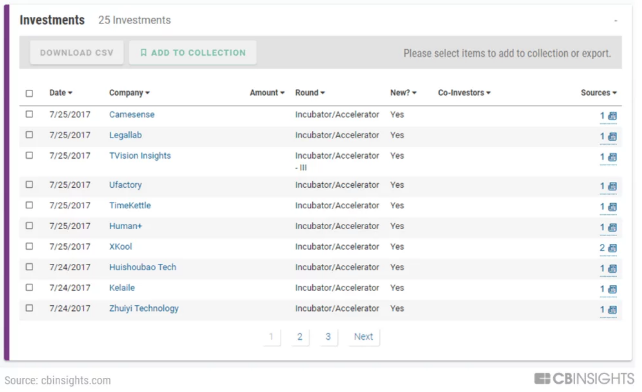Open source icon in Zhuiyi Technology row
This screenshot has width=642, height=392.
tap(613, 310)
